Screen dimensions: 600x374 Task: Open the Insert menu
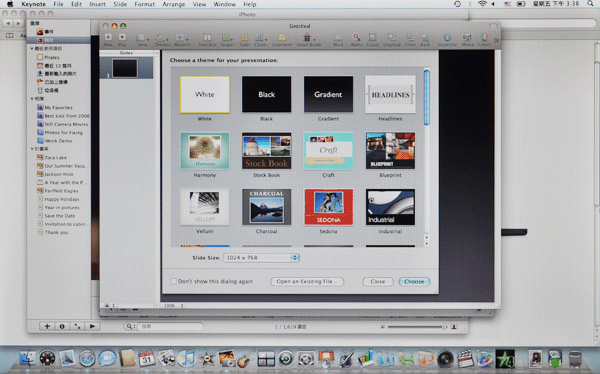98,4
